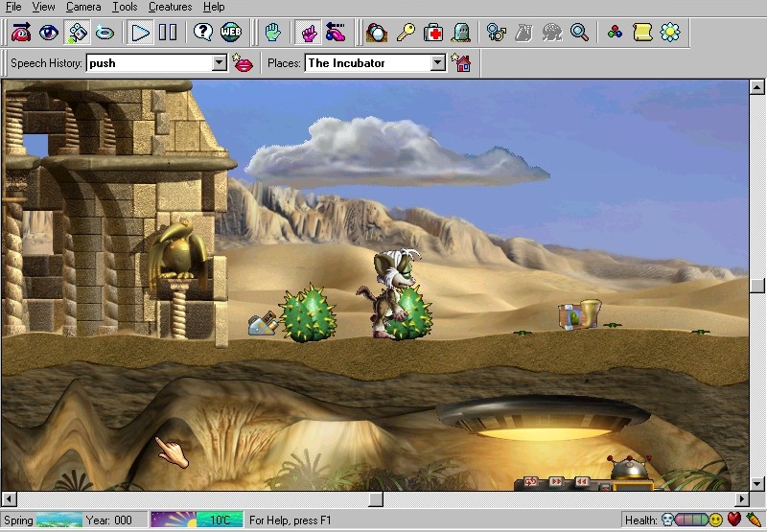Open the scroll-shaped toolbar icon

642,33
